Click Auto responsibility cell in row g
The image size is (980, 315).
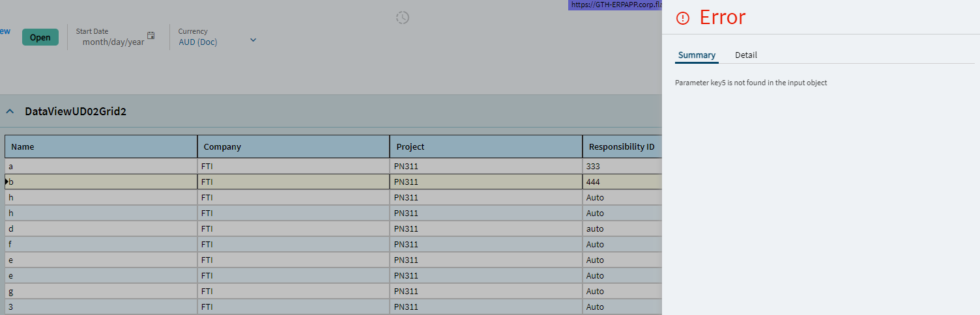622,291
